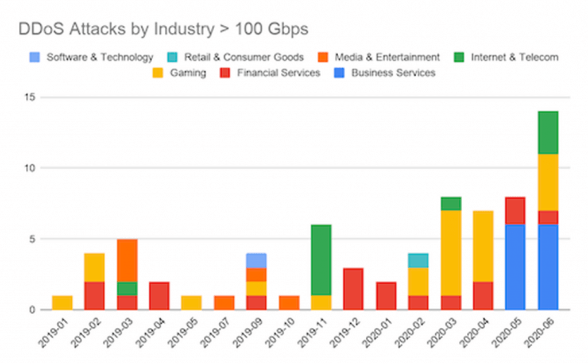Click the red Financial Services legend swatch
This screenshot has height=364, width=588.
point(225,73)
